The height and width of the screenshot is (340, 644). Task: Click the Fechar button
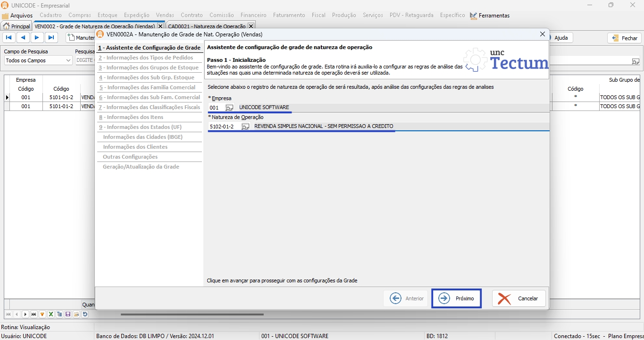tap(625, 38)
